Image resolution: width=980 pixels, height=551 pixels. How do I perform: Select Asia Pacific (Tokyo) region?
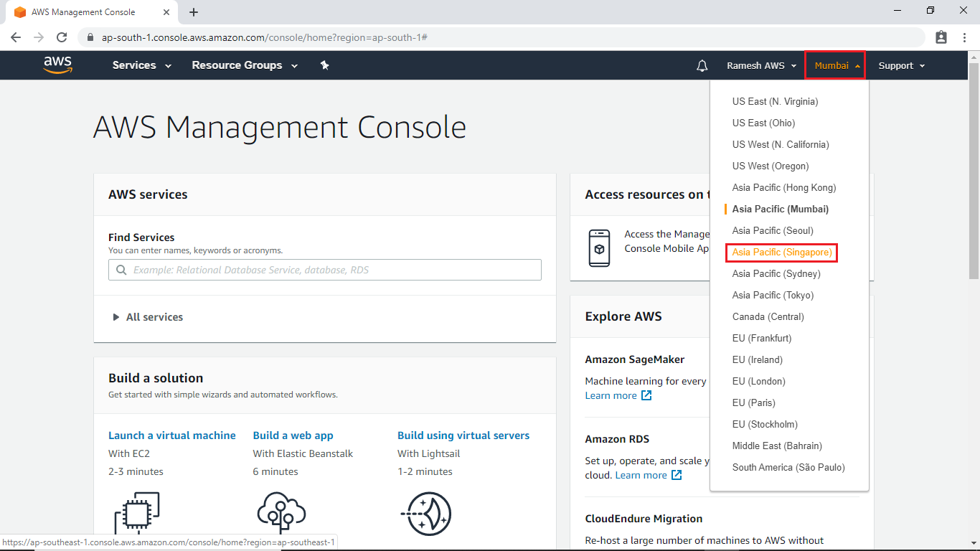(x=773, y=296)
